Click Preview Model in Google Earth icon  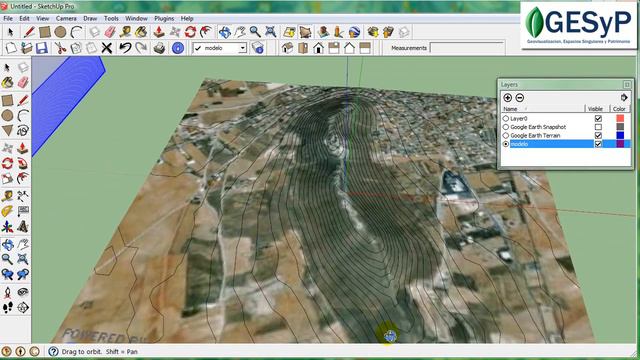tap(354, 31)
